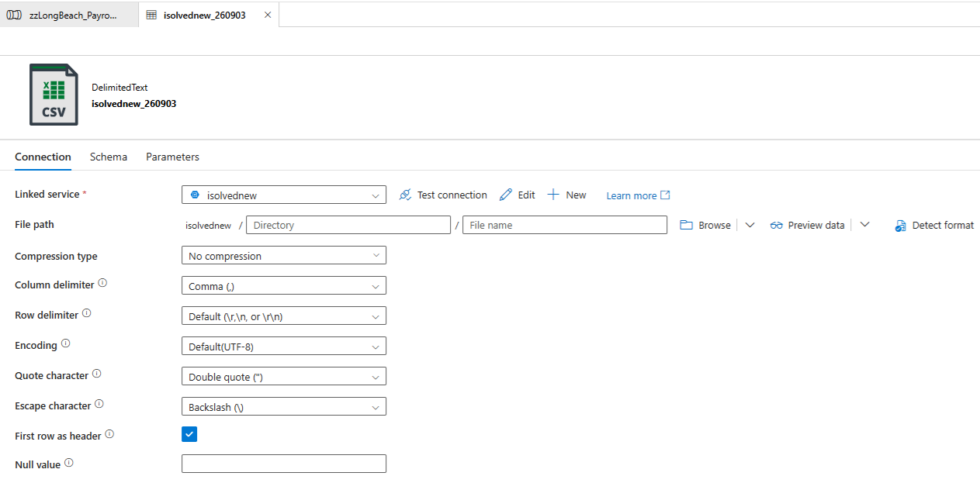The width and height of the screenshot is (980, 483).
Task: Click the Detect format button
Action: [934, 226]
